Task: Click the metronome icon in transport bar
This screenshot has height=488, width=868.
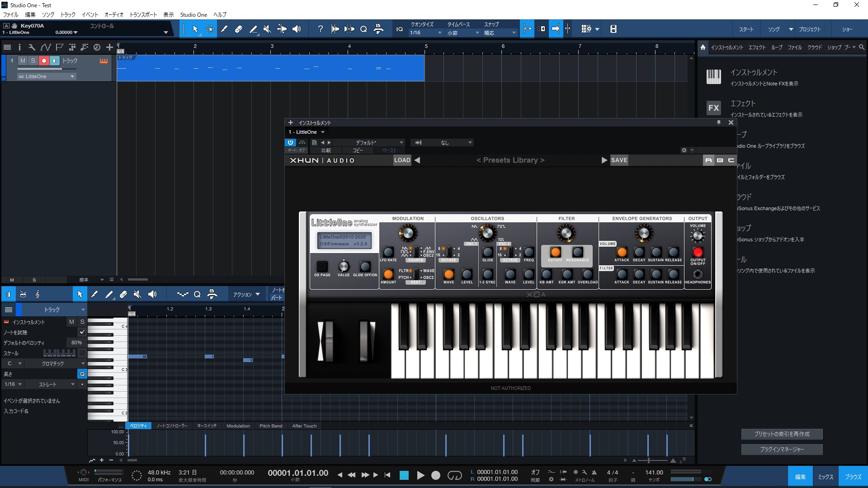Action: pyautogui.click(x=594, y=472)
